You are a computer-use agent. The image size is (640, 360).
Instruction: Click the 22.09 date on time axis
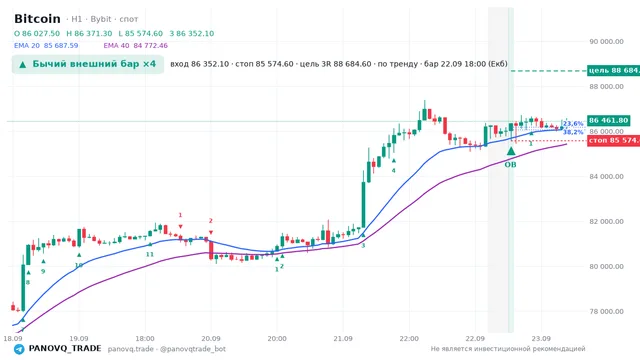point(475,338)
